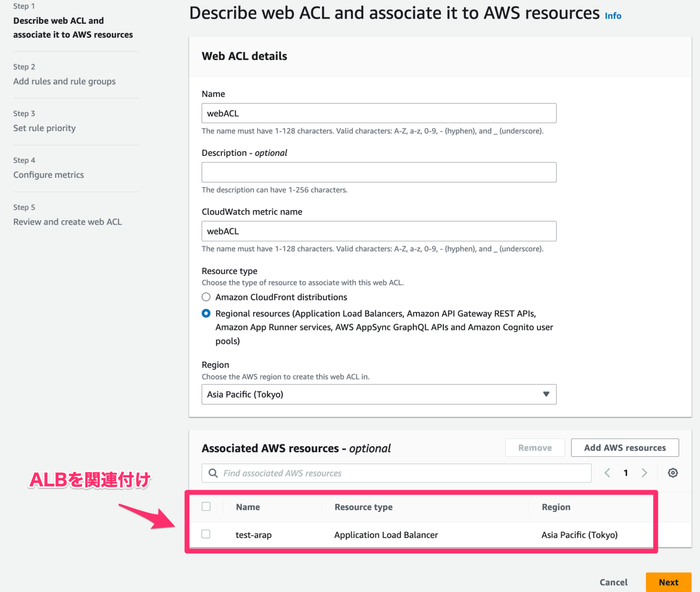This screenshot has width=700, height=592.
Task: Check the test-arap resource row checkbox
Action: (x=206, y=534)
